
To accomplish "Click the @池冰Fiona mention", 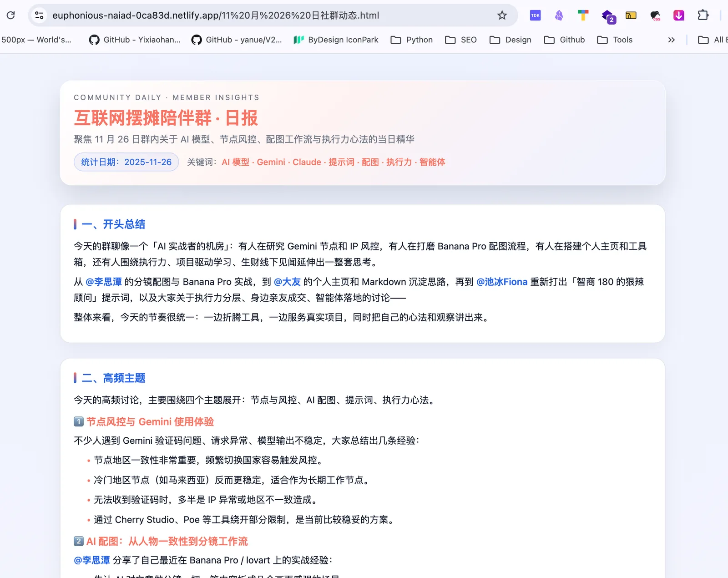I will (502, 282).
